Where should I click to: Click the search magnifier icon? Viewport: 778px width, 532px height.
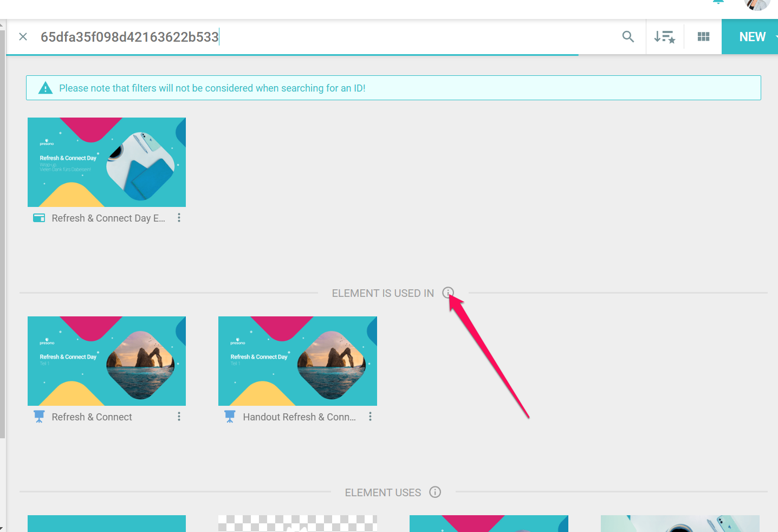628,37
